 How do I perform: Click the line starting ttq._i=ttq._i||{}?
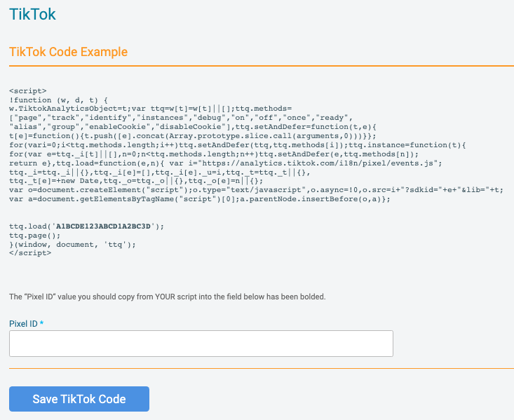click(160, 172)
